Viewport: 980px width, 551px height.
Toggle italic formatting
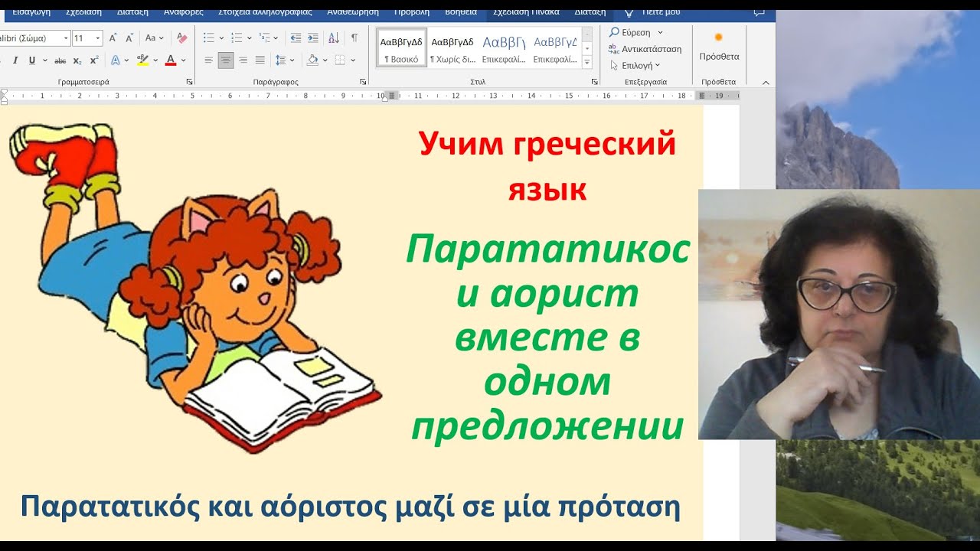(15, 60)
